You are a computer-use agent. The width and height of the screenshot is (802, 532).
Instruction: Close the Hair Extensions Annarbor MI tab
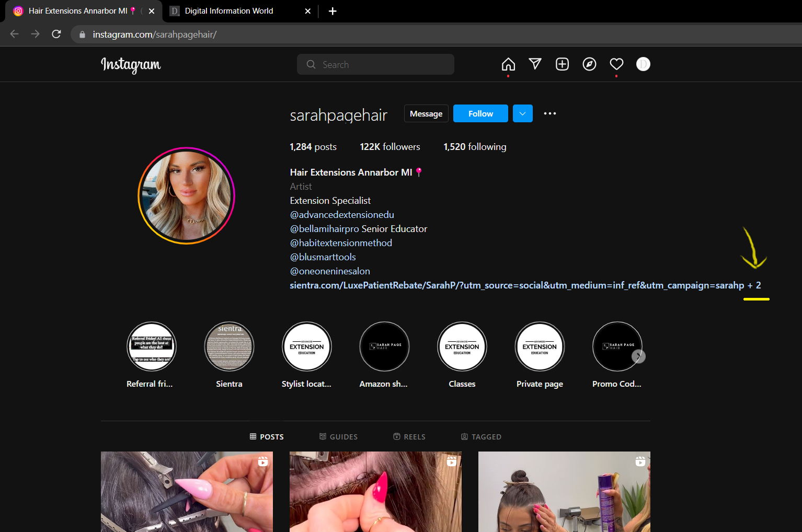click(152, 11)
